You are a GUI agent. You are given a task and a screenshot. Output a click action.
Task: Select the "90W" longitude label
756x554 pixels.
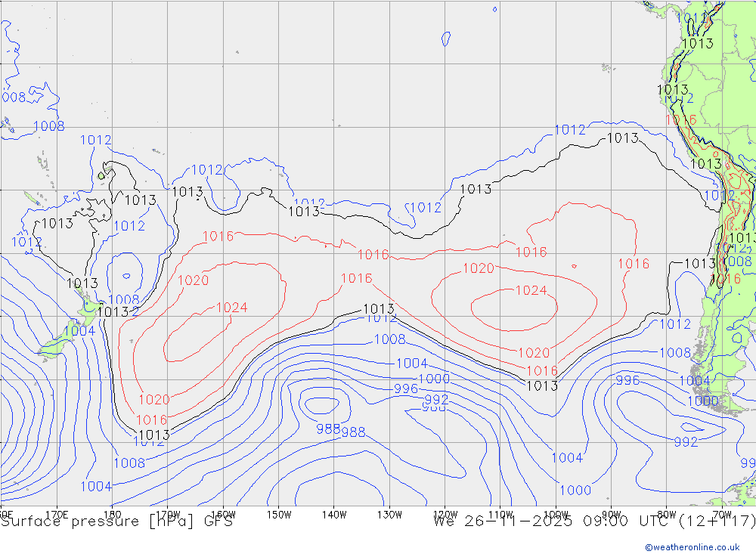(612, 514)
